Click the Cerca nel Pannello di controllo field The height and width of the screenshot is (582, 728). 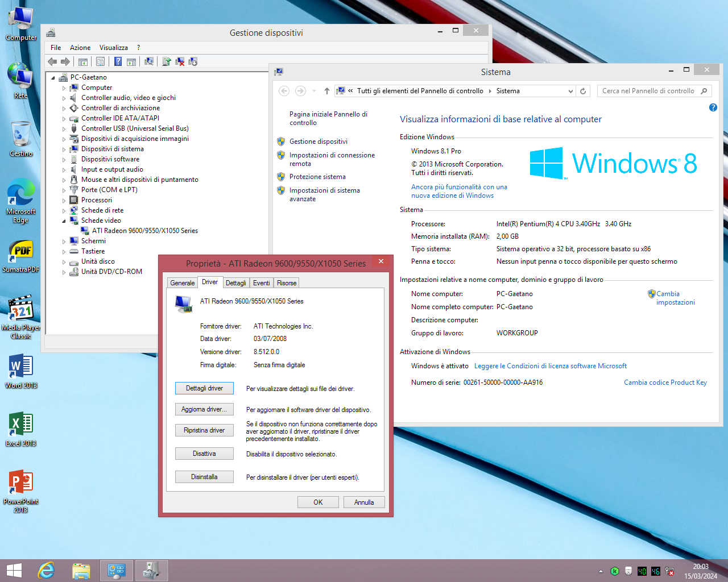point(648,91)
